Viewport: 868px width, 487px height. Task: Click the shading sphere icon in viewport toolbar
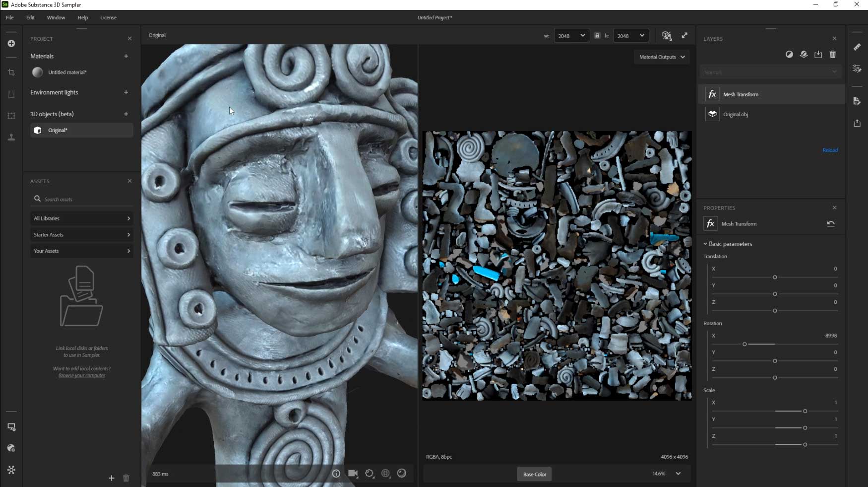click(x=402, y=474)
